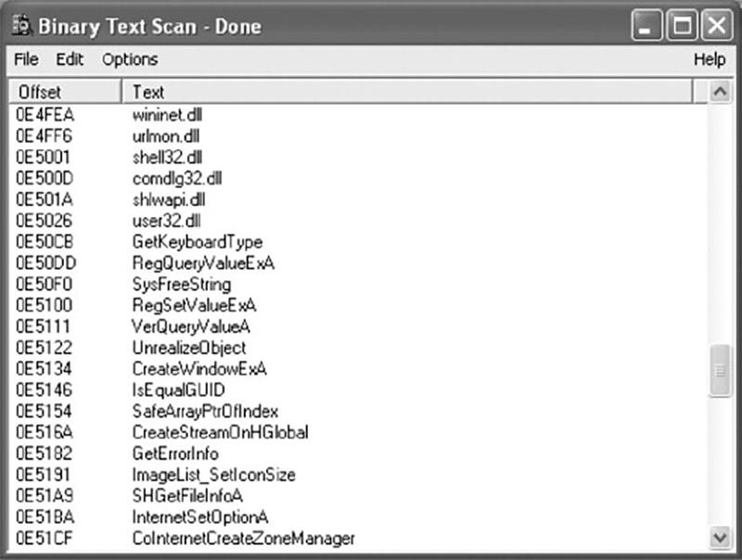Click offset value 0E5191

tap(43, 475)
